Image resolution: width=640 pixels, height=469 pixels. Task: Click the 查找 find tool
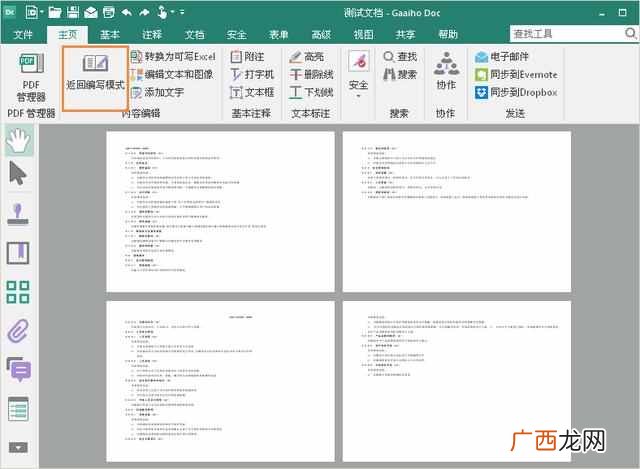point(400,56)
